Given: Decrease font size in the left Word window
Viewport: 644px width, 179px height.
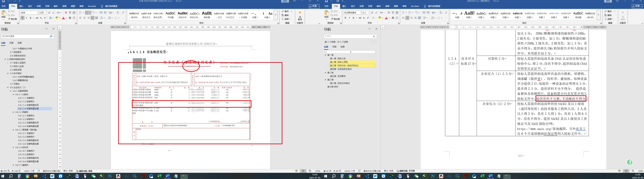Looking at the screenshot, I should pyautogui.click(x=53, y=12).
